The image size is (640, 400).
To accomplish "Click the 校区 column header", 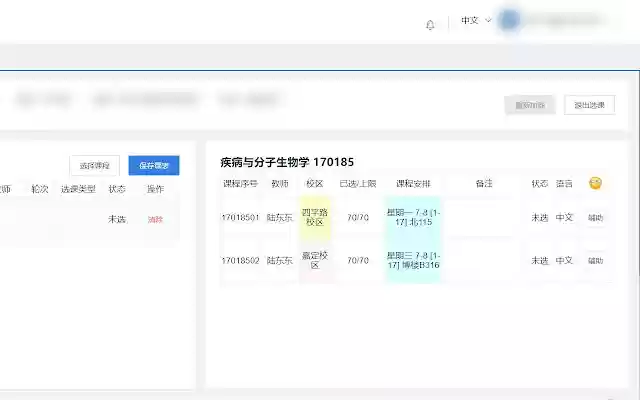I will (314, 184).
